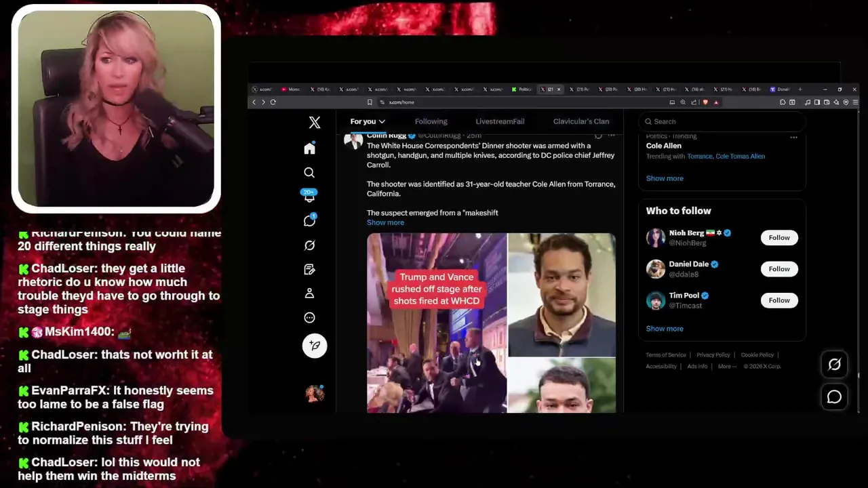Click the bookmark icon beside the address bar

370,102
